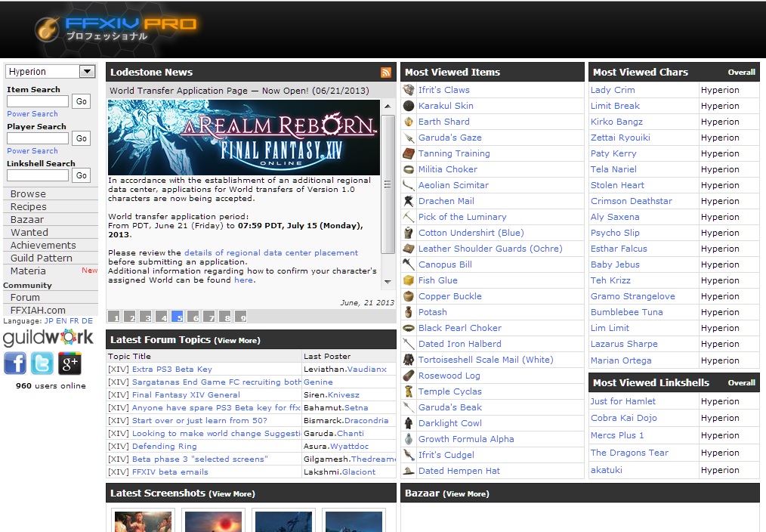Click the Canopus Bill item icon
Screen dimensions: 766x532
coord(409,264)
